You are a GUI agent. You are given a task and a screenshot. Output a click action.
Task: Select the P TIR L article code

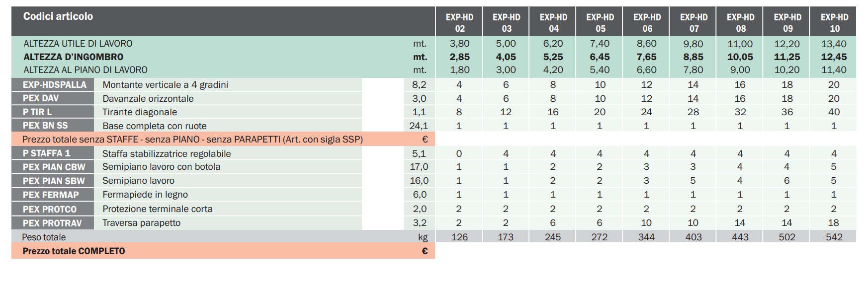(x=37, y=112)
